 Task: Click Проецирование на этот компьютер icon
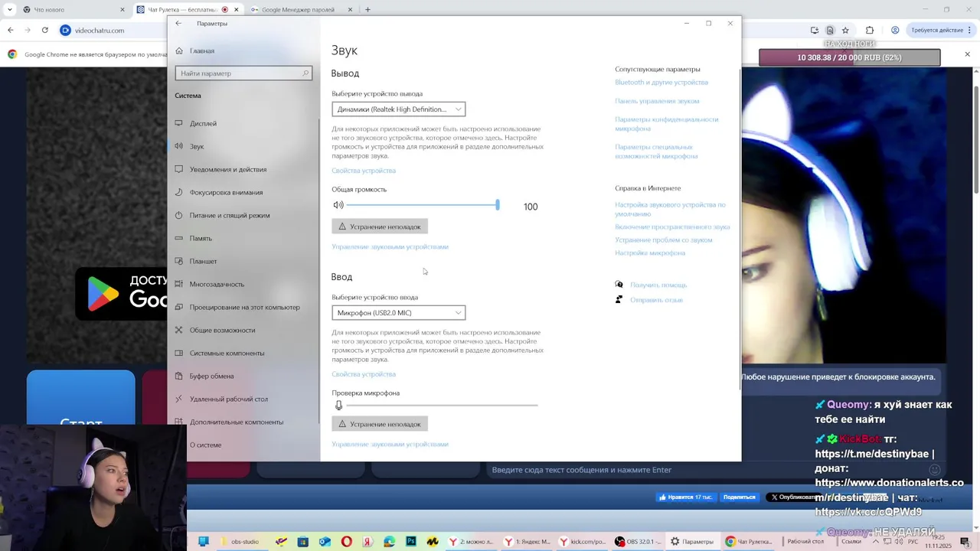point(179,307)
